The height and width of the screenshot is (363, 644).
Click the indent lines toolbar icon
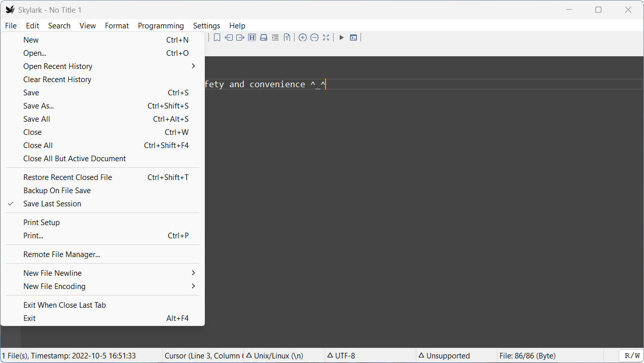(x=275, y=38)
